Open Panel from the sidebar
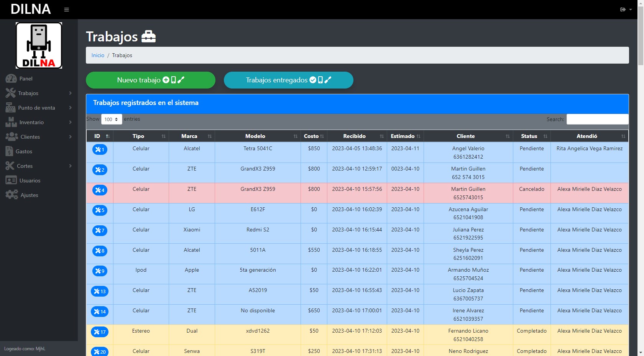Screen dimensions: 644x356 [x=26, y=79]
